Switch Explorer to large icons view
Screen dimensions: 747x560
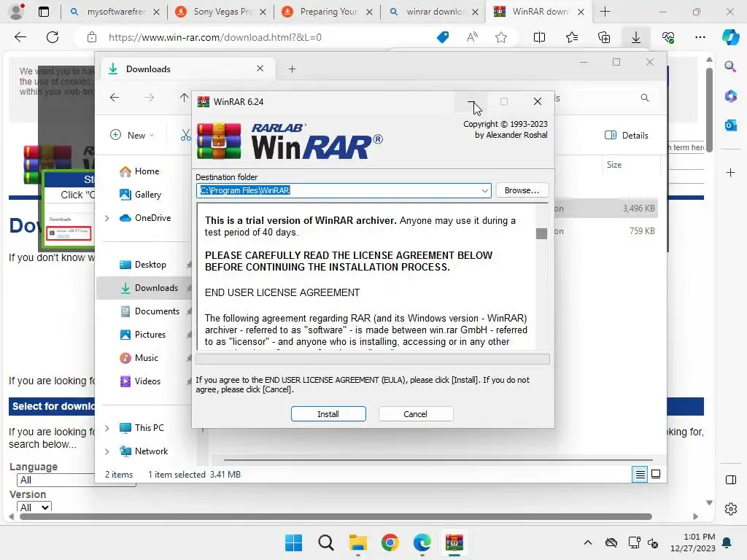coord(656,474)
